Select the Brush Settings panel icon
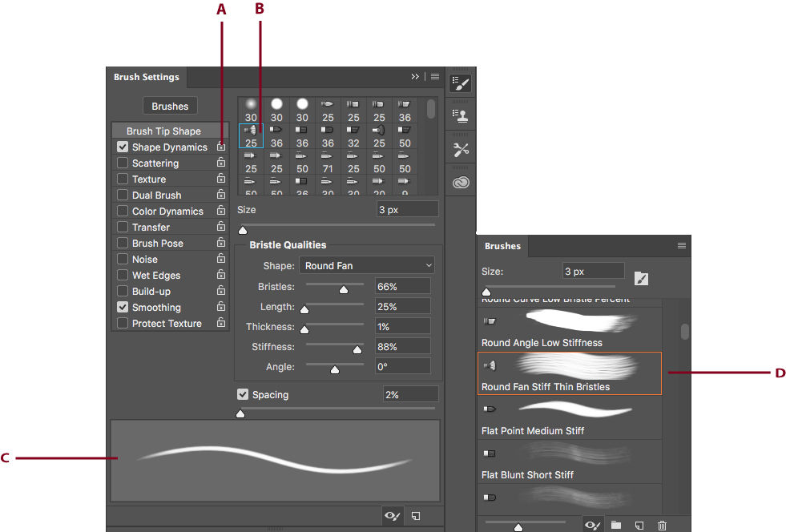 (461, 83)
